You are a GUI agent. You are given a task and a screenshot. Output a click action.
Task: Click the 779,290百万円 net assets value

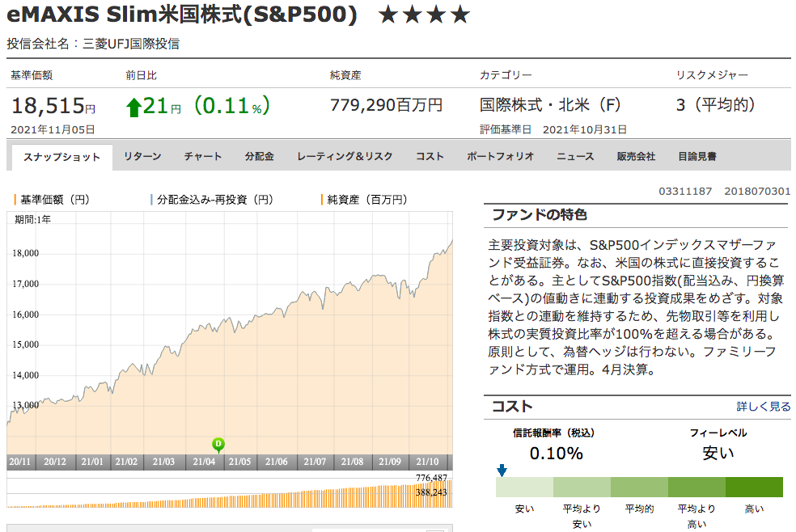(x=387, y=105)
